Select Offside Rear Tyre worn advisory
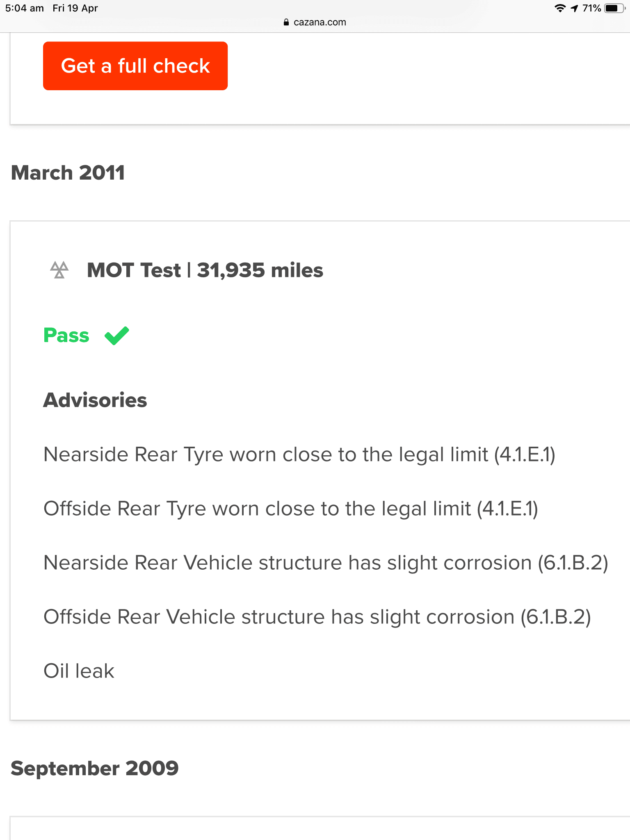630x840 pixels. [291, 509]
